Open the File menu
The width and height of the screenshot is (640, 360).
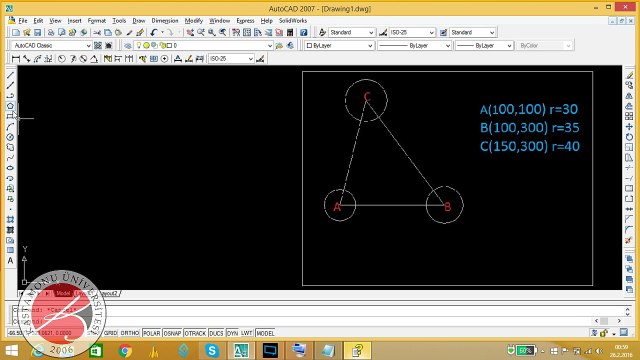[x=23, y=20]
